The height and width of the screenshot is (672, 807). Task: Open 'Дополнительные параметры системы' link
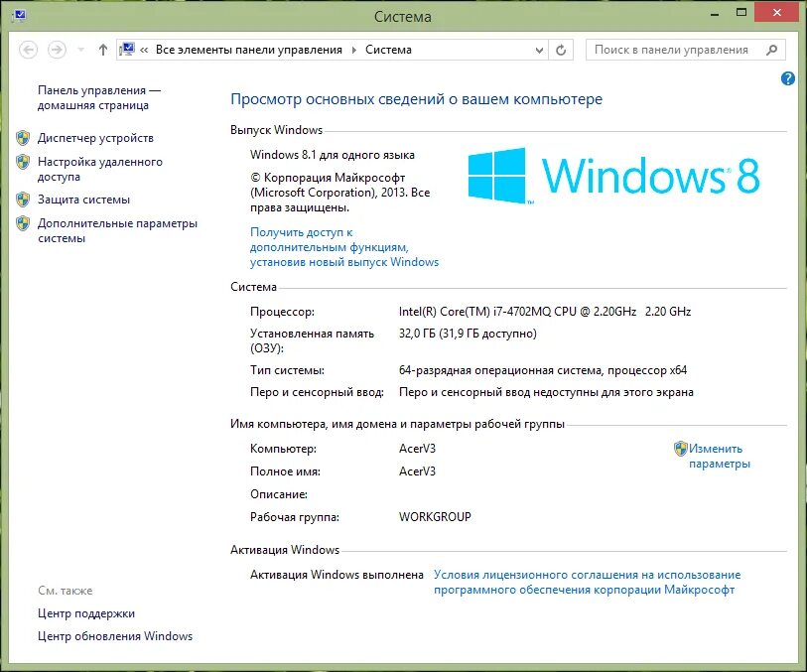coord(117,230)
